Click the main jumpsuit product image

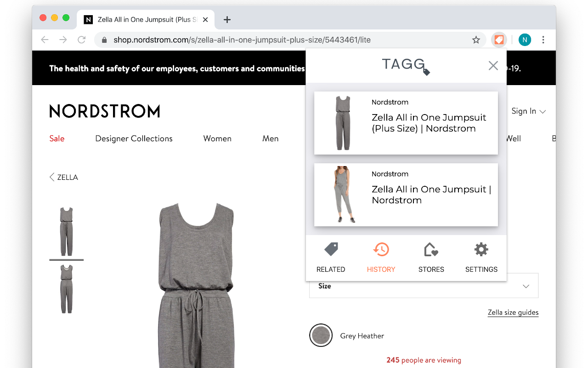(196, 285)
